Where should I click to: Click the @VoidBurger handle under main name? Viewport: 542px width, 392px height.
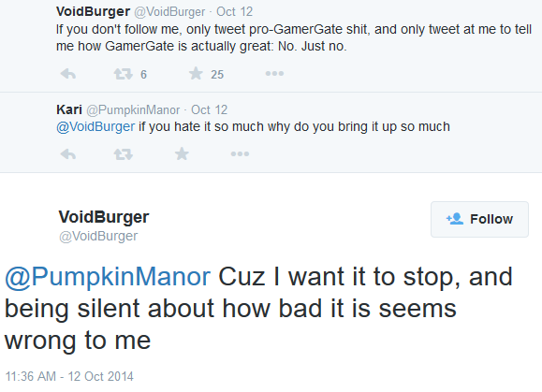pyautogui.click(x=98, y=237)
